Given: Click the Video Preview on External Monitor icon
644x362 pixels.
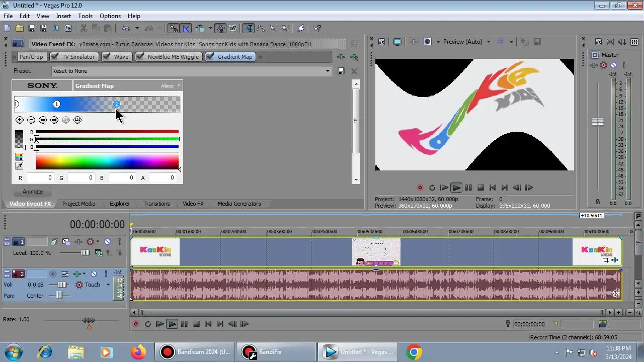Looking at the screenshot, I should (x=397, y=42).
